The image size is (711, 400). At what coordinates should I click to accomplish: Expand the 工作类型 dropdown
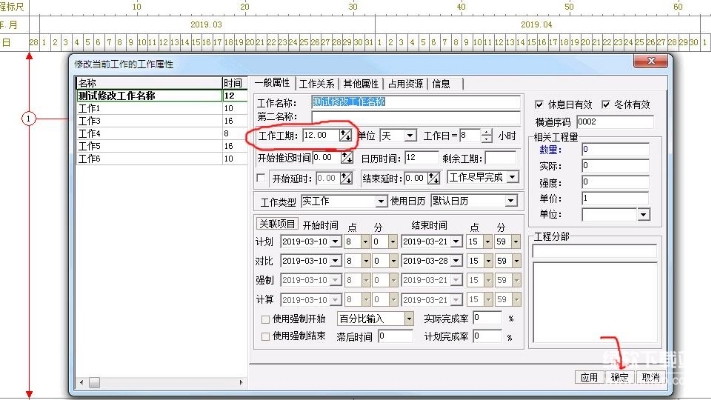tap(380, 201)
